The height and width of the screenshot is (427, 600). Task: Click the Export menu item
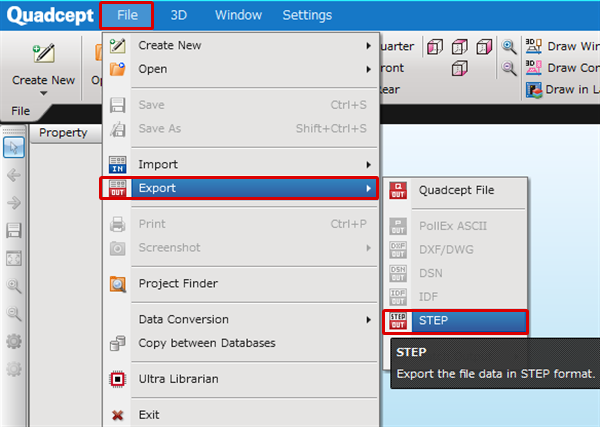[239, 188]
